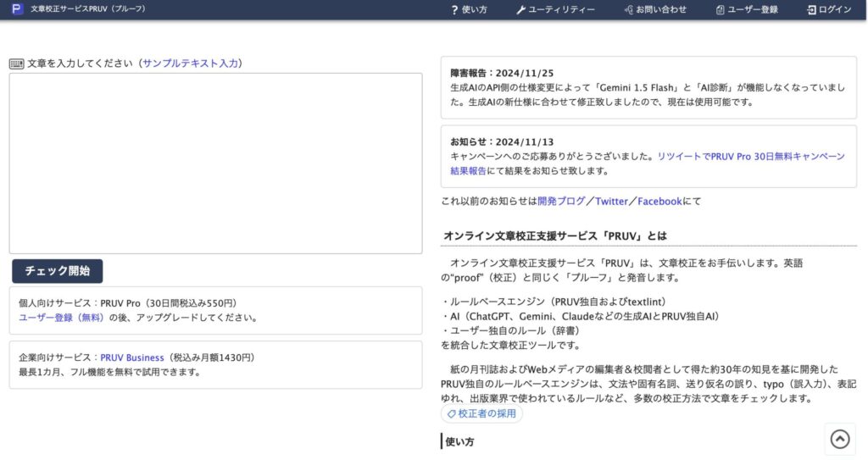Open the お問い合わせ menu item
The height and width of the screenshot is (460, 868).
(655, 10)
